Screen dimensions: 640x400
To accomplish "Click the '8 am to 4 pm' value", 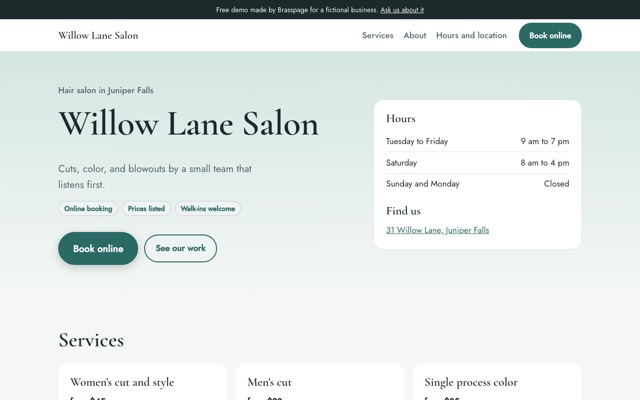I will pos(544,163).
